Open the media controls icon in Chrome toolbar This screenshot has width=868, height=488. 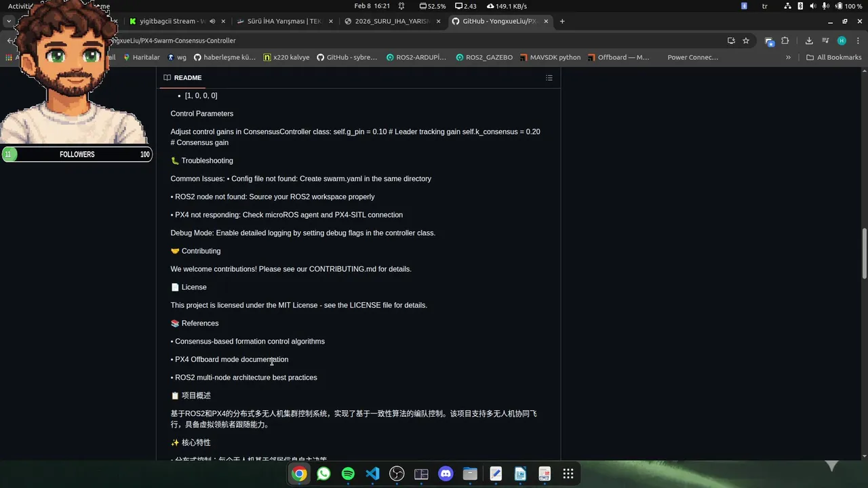pyautogui.click(x=825, y=41)
